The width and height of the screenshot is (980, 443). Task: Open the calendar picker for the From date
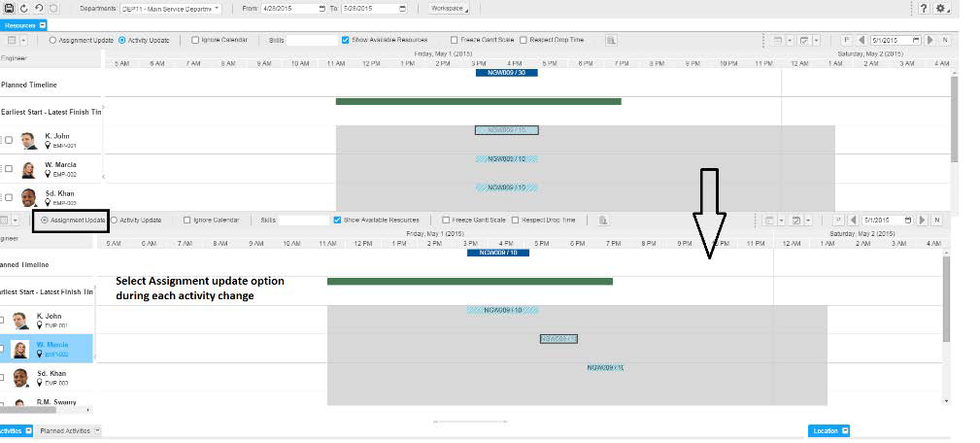pos(322,8)
